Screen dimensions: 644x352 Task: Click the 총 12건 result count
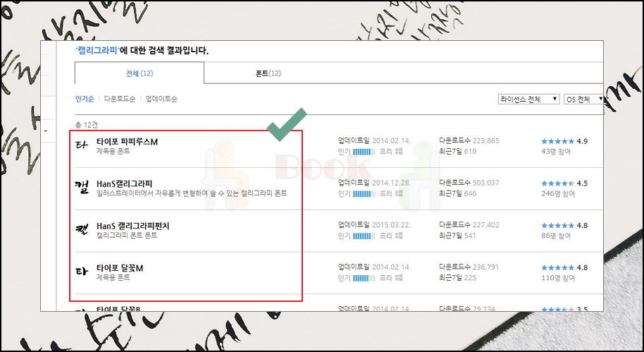(x=86, y=125)
